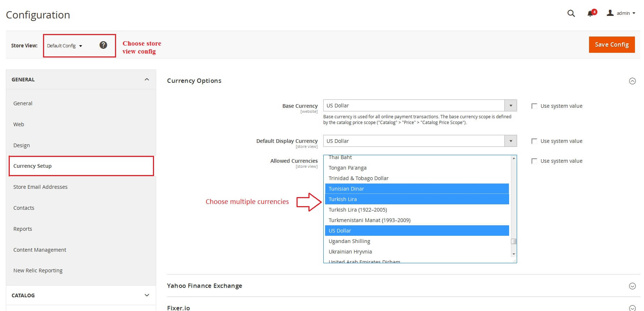Open the search magnifier icon
Screen dimensions: 644x311
(x=571, y=13)
